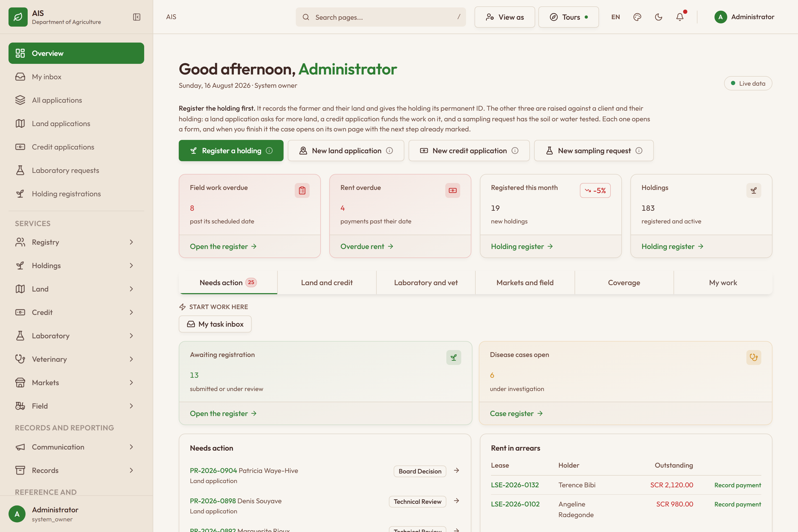The width and height of the screenshot is (798, 532).
Task: Click info icon on New land application
Action: pos(389,151)
